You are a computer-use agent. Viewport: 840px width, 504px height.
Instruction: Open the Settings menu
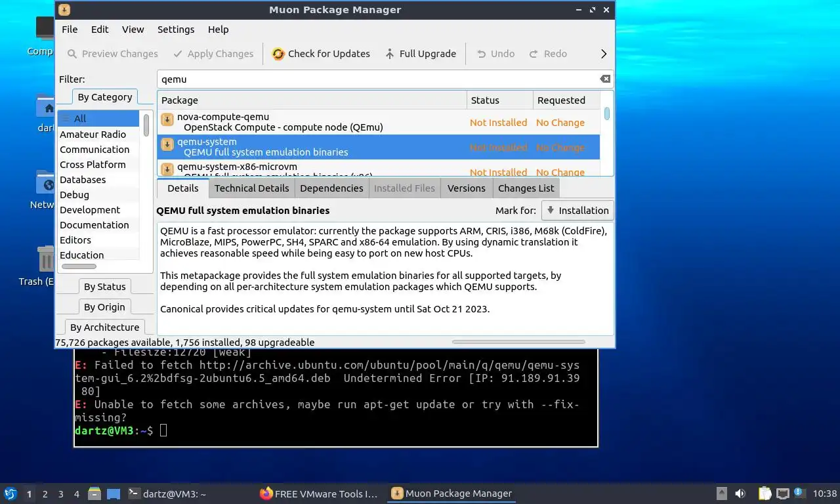click(x=176, y=30)
